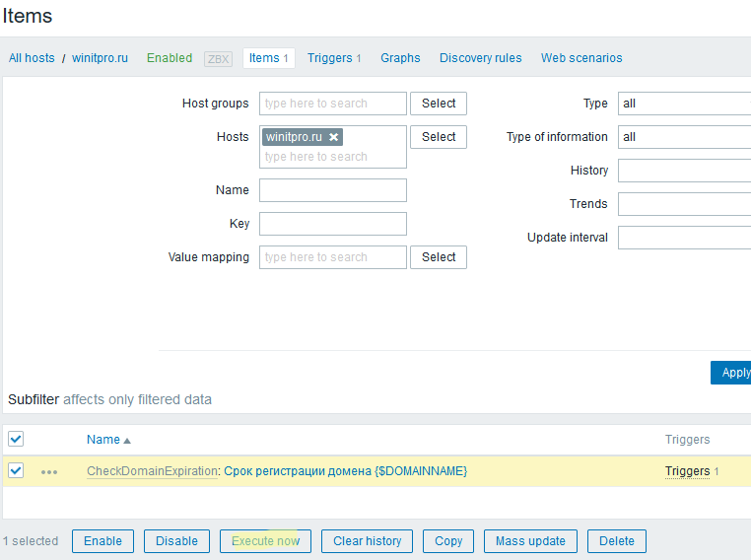Focus the Key filter input field
The width and height of the screenshot is (751, 560).
[333, 224]
